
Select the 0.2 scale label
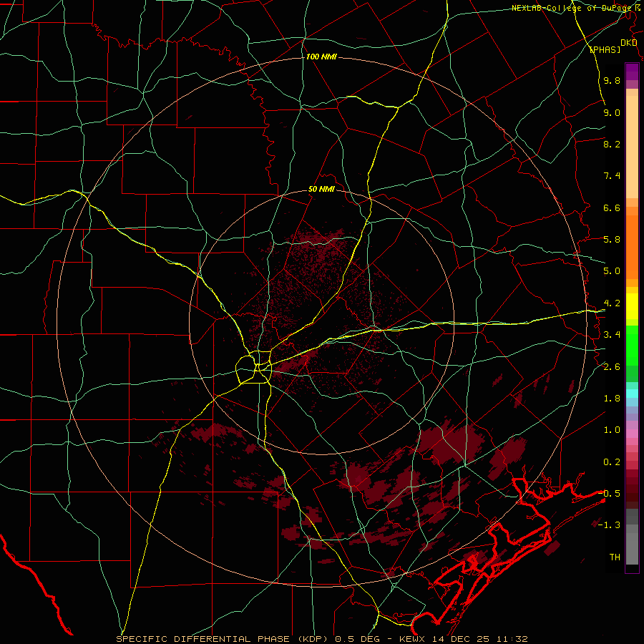click(612, 462)
